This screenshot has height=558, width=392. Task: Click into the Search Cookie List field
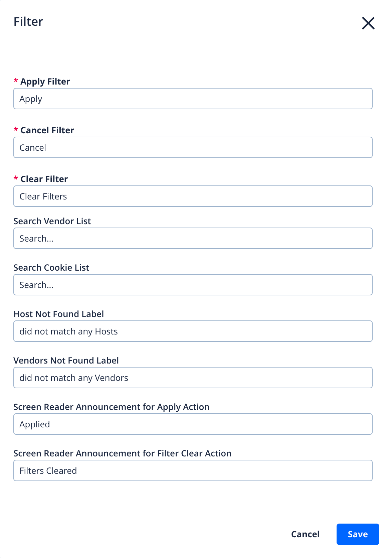click(x=193, y=285)
